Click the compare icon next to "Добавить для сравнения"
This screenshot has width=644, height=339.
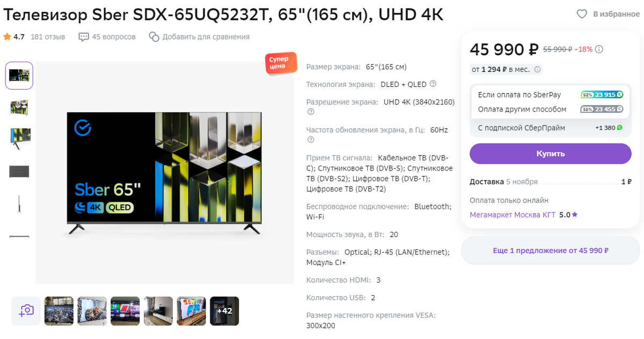[x=154, y=36]
